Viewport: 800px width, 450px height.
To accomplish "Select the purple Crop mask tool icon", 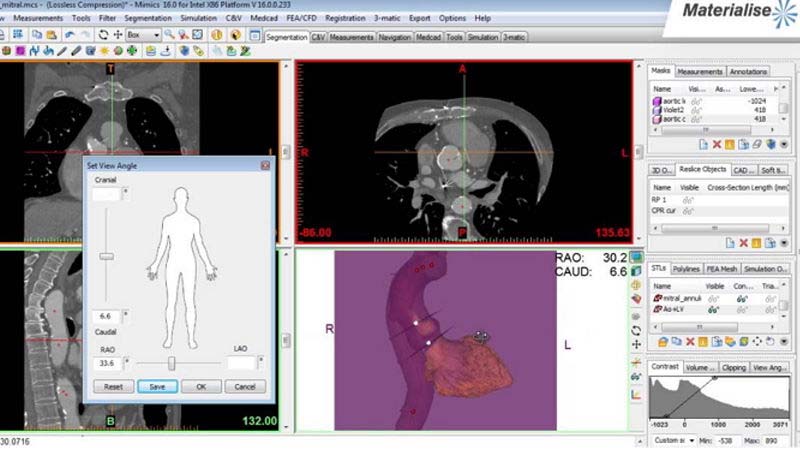I will coord(20,51).
